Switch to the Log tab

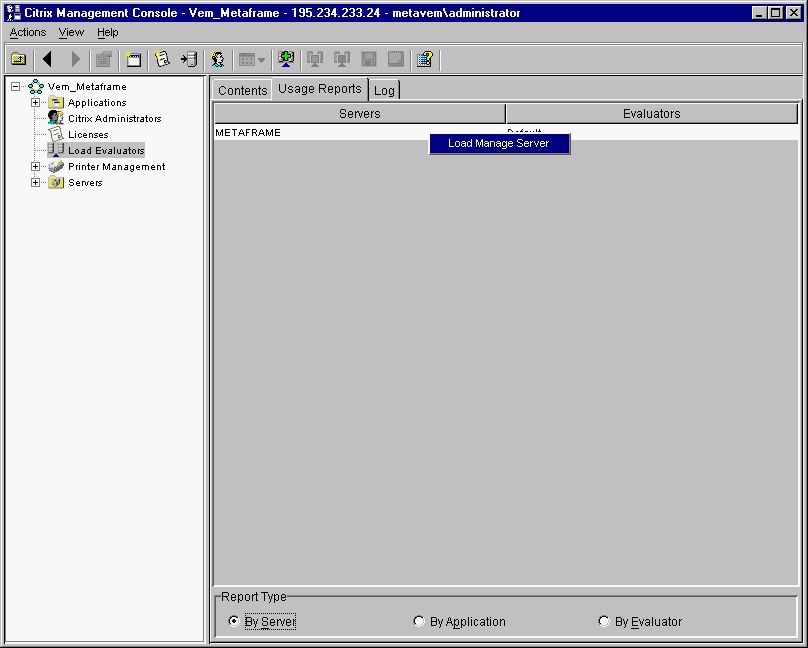click(384, 90)
